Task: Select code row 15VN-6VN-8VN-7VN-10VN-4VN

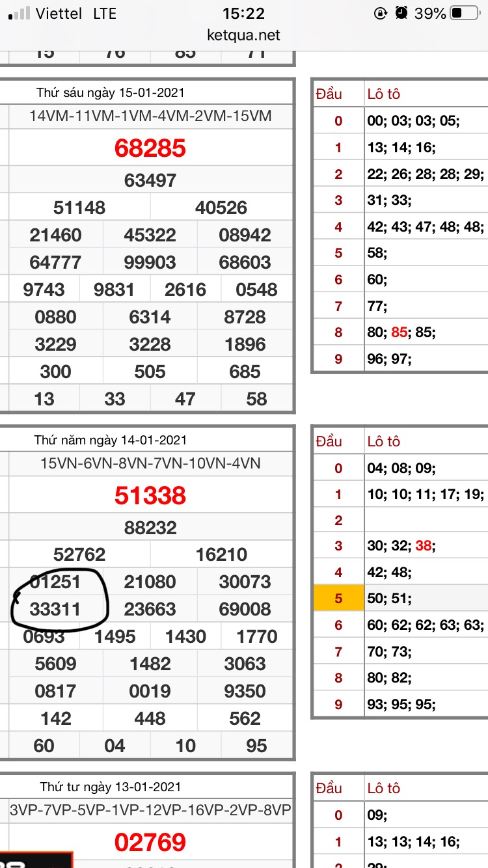Action: pyautogui.click(x=150, y=463)
